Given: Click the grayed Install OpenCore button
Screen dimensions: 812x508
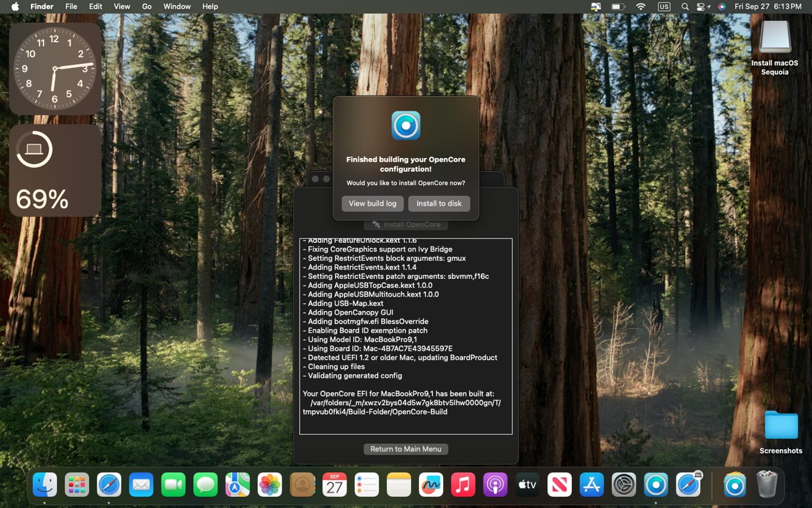Looking at the screenshot, I should point(406,224).
